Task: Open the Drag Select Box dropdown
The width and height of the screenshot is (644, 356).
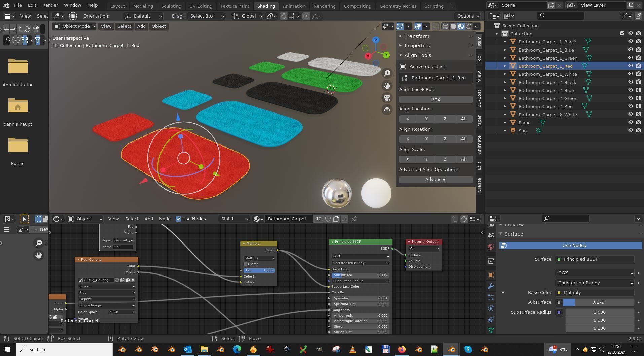Action: coord(206,16)
